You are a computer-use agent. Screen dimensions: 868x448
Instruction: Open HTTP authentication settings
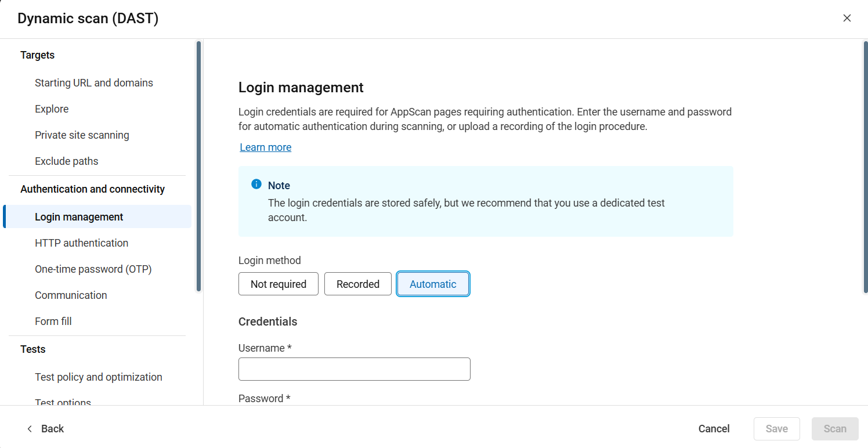pyautogui.click(x=81, y=243)
